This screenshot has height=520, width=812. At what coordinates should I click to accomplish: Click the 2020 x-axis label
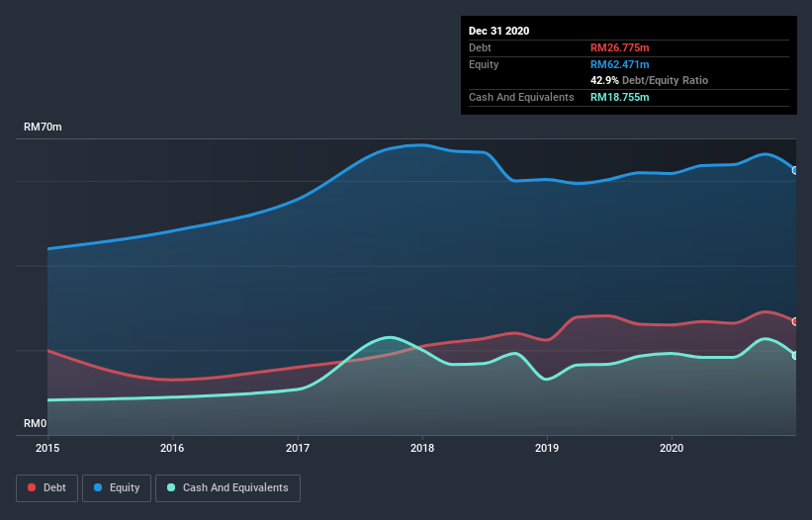pos(672,448)
